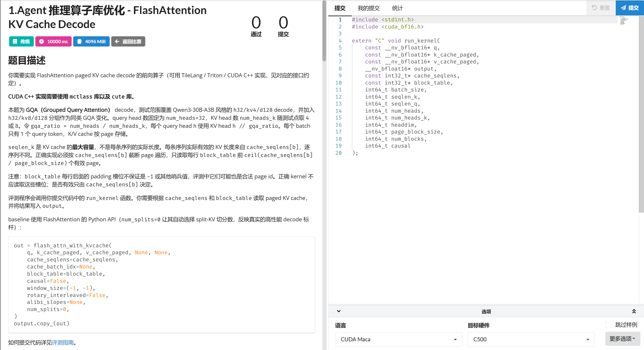
Task: Click the paper plane icon on submit button
Action: click(624, 8)
